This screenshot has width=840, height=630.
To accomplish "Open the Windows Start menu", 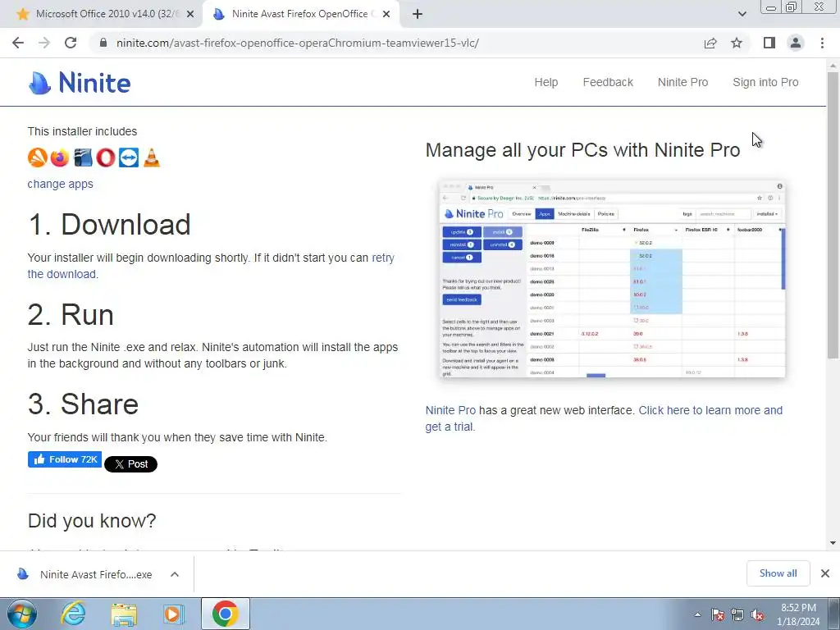I will (21, 614).
